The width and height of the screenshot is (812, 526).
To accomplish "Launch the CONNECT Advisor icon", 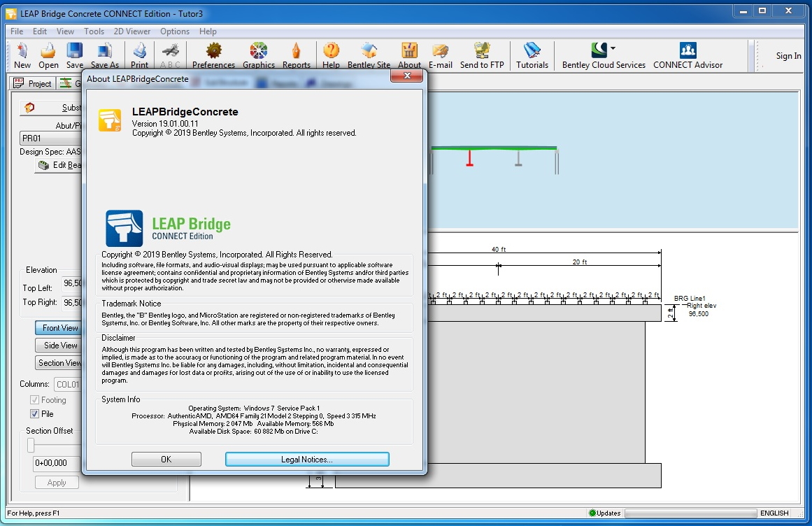I will pos(688,56).
